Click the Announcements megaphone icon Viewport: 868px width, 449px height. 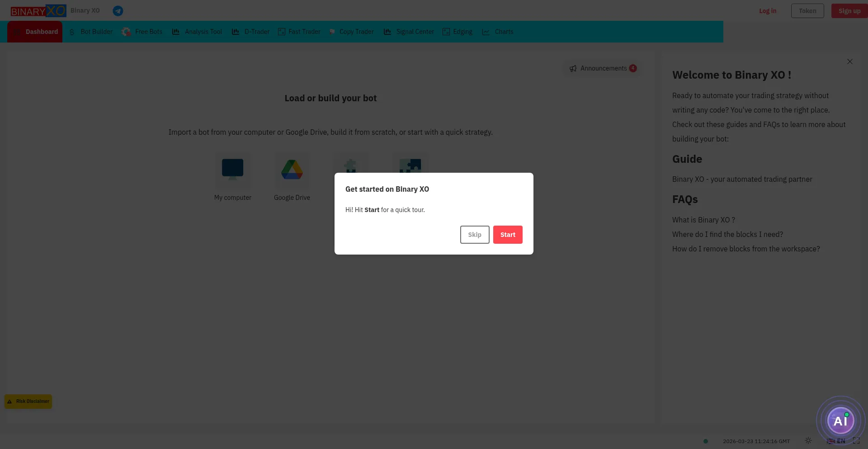click(x=573, y=68)
